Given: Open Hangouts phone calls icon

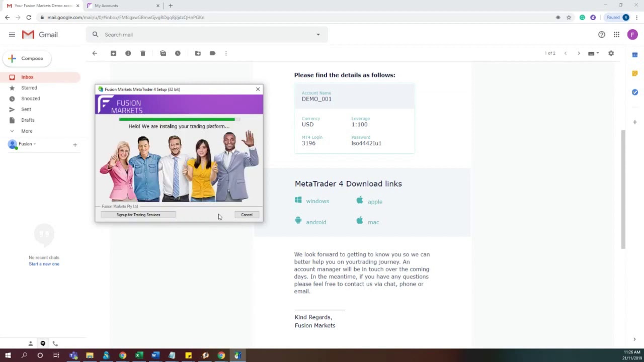Looking at the screenshot, I should (x=55, y=343).
